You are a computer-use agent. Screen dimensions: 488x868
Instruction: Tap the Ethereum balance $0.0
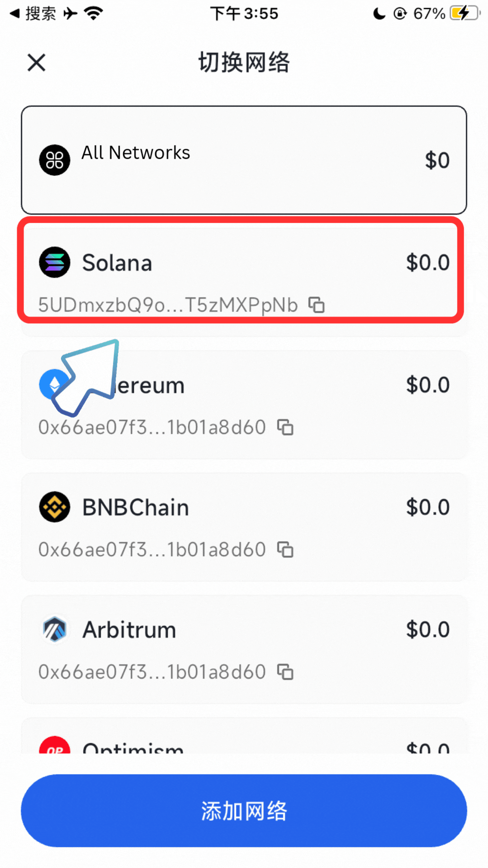pos(427,385)
